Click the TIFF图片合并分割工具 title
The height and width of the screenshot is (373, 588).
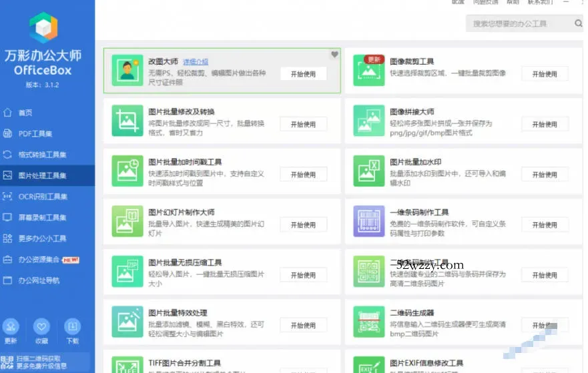[184, 362]
